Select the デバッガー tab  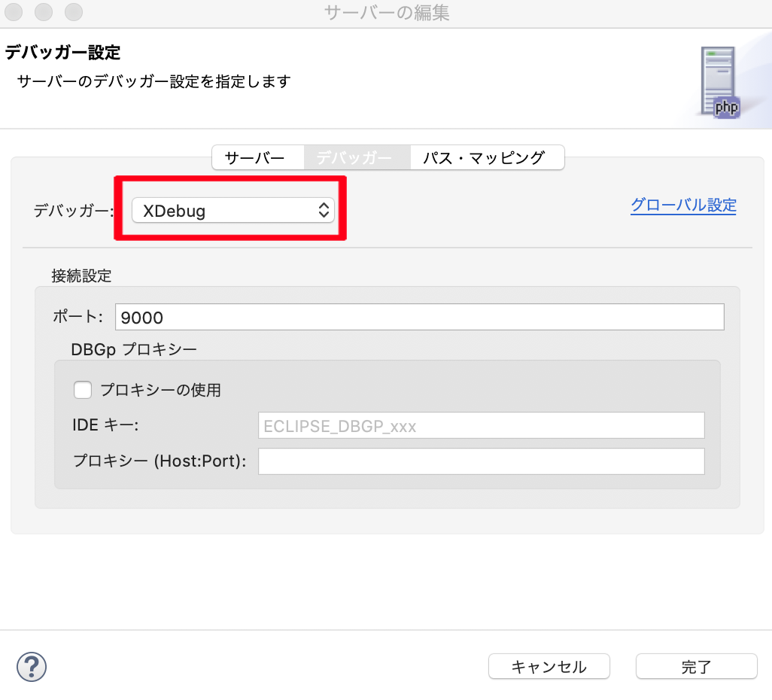[x=357, y=157]
